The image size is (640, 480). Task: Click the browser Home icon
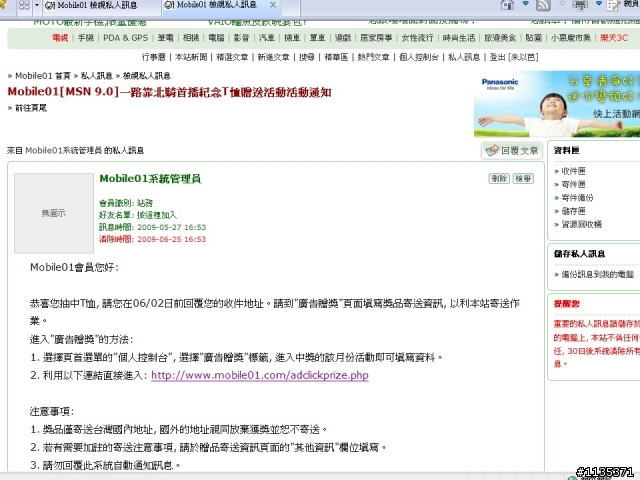507,5
